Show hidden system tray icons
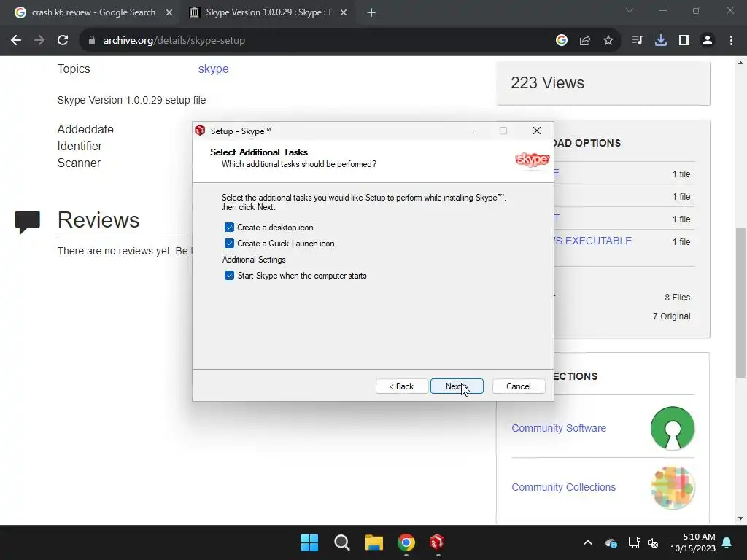This screenshot has height=560, width=747. click(x=588, y=542)
